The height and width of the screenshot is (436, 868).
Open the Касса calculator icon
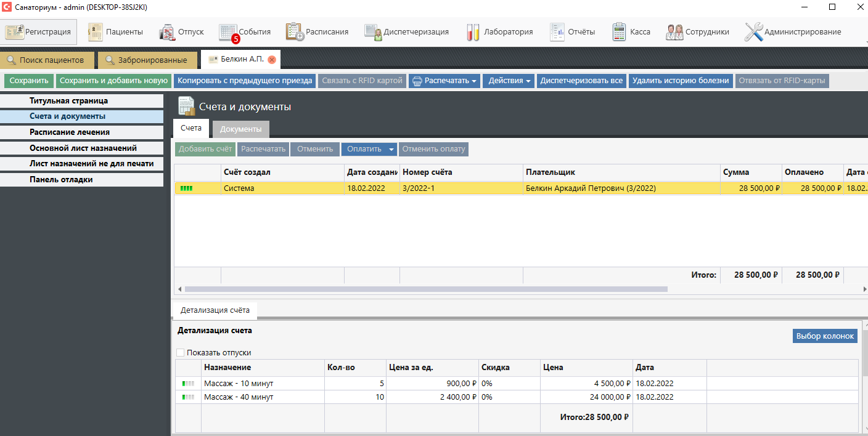[619, 32]
